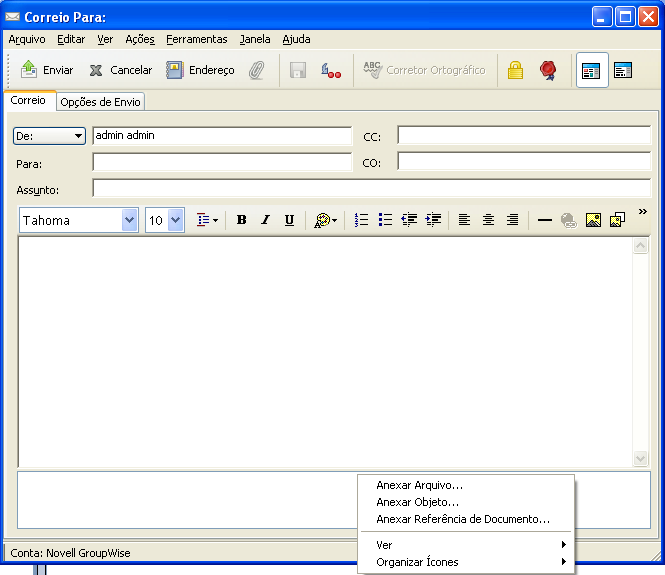The height and width of the screenshot is (575, 665).
Task: Click the Cancelar button
Action: click(x=121, y=70)
